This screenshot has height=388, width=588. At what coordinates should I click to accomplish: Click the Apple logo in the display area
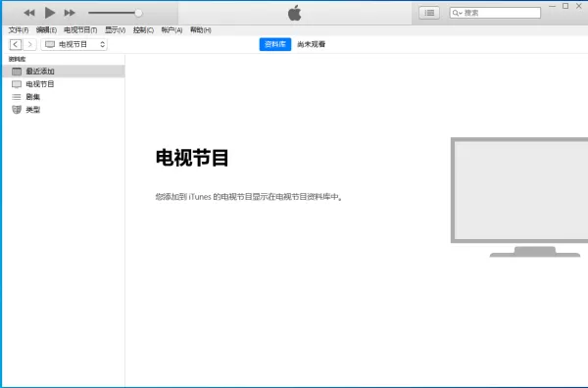coord(294,13)
